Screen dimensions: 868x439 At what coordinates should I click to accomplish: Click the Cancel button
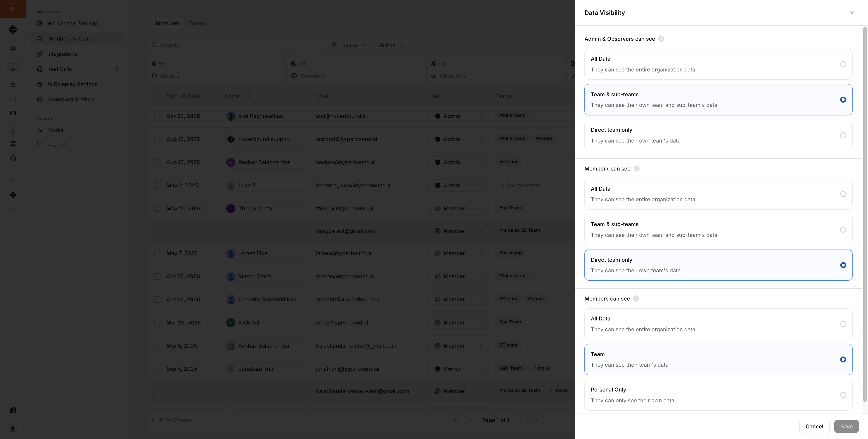(814, 426)
